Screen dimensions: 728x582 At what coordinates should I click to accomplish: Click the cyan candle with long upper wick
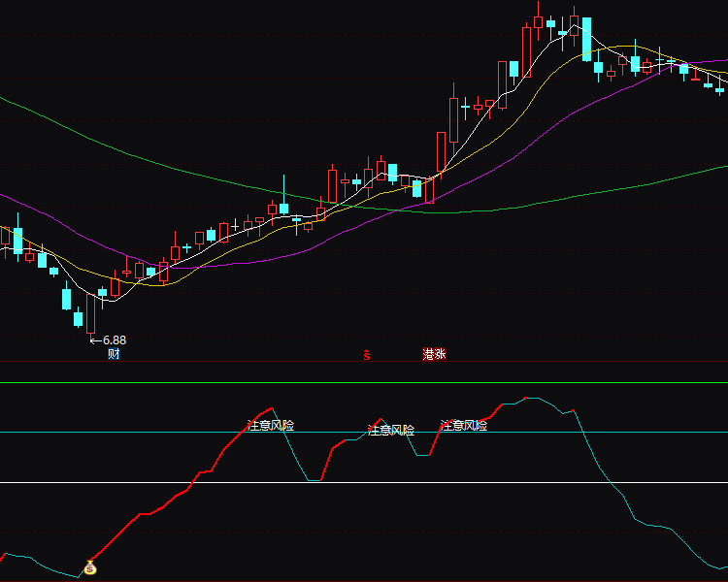coord(283,207)
